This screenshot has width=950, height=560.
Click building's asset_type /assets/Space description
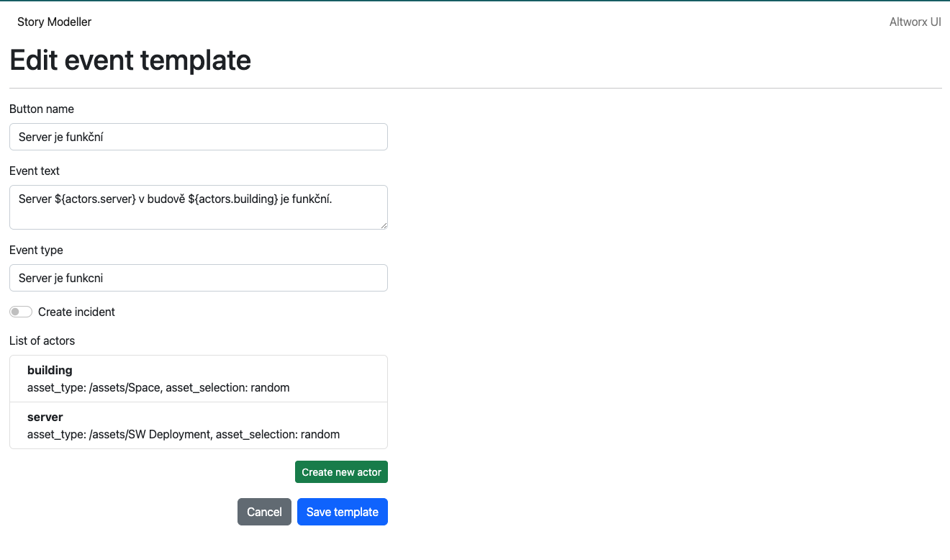click(158, 387)
